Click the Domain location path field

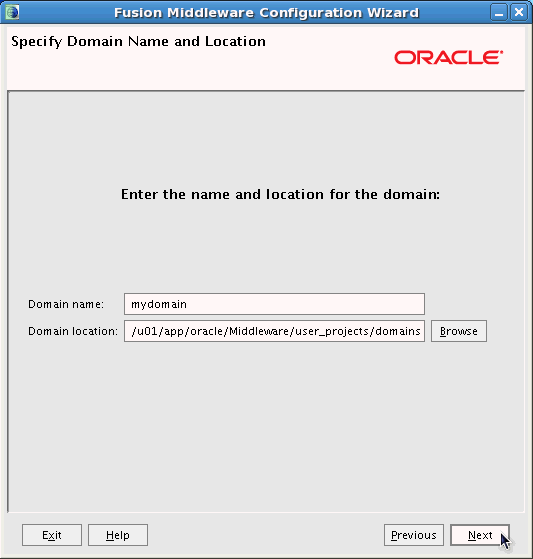pyautogui.click(x=274, y=331)
